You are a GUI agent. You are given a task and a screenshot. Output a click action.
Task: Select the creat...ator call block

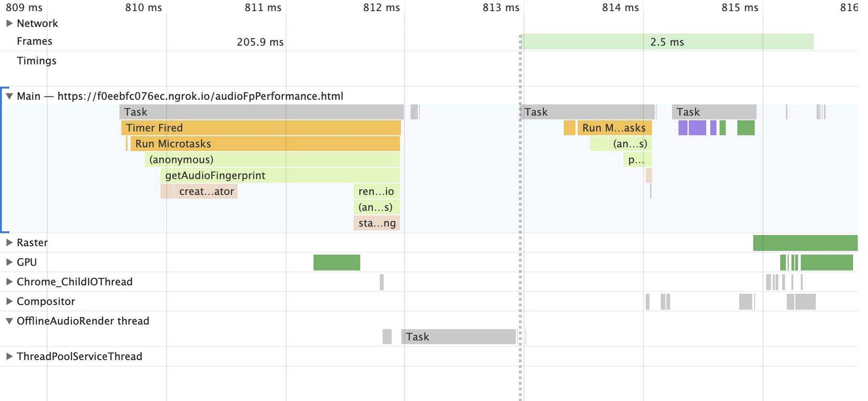point(206,191)
